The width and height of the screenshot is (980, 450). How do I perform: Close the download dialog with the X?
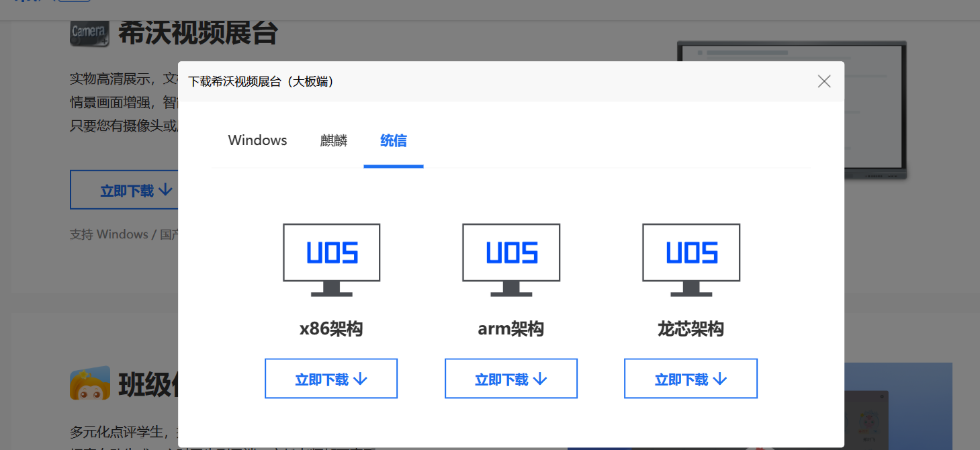[x=824, y=81]
